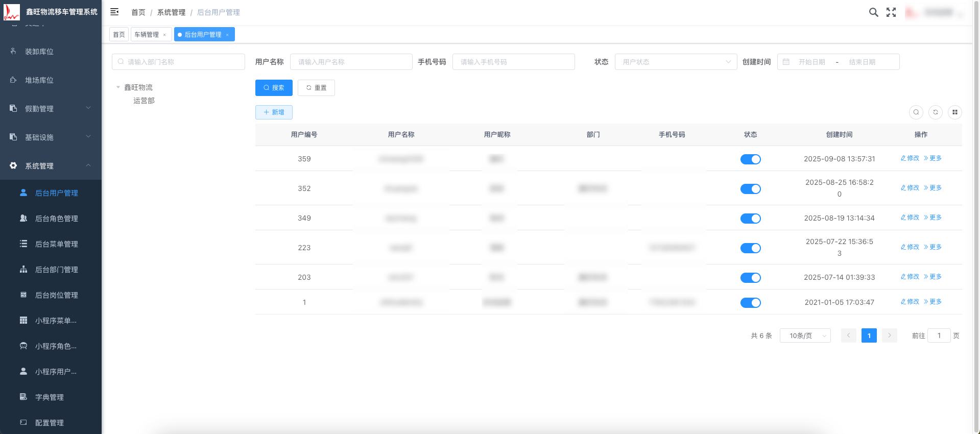Screen dimensions: 980x434
Task: Open the header search magnifier icon
Action: [x=874, y=12]
